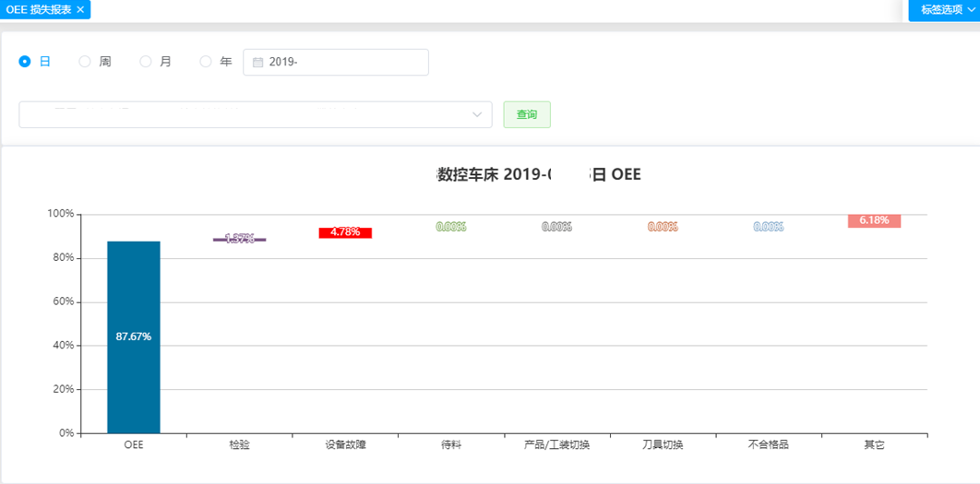Click the pink 其它 6.18% bar
The image size is (980, 484).
coord(874,221)
